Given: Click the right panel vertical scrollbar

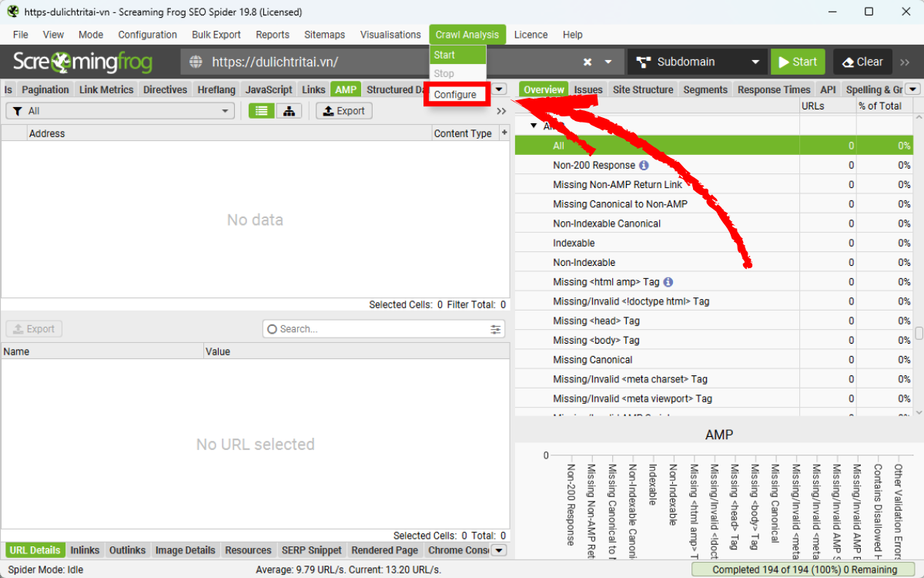Looking at the screenshot, I should pos(919,333).
